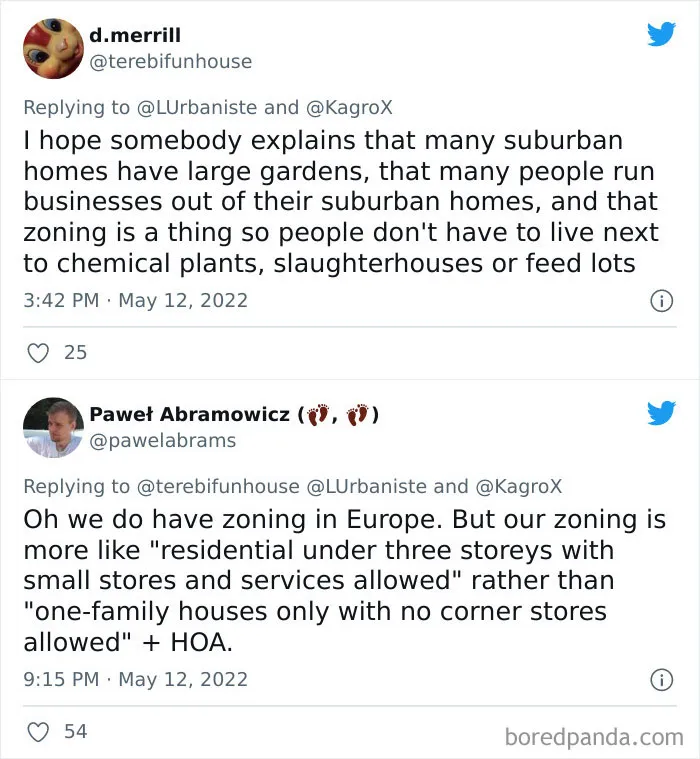Open the info icon on d.merrill's tweet
Viewport: 700px width, 759px height.
coord(661,301)
